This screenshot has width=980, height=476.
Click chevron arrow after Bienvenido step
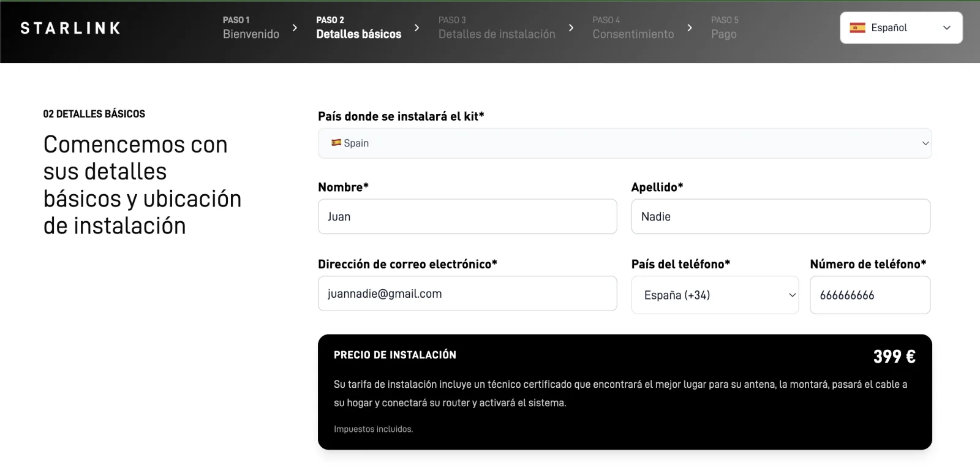pos(295,28)
